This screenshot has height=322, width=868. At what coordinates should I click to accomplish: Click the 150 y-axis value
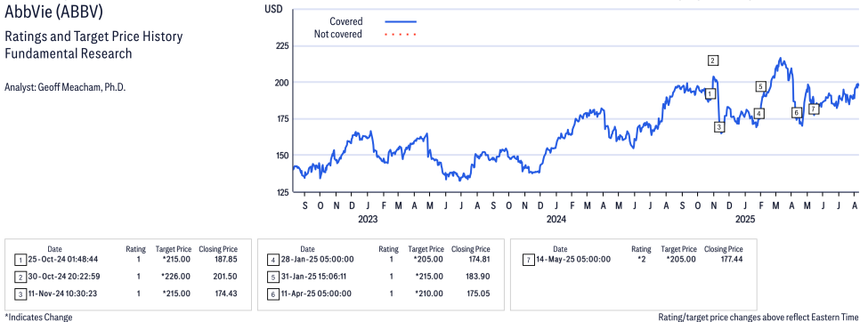click(x=283, y=155)
